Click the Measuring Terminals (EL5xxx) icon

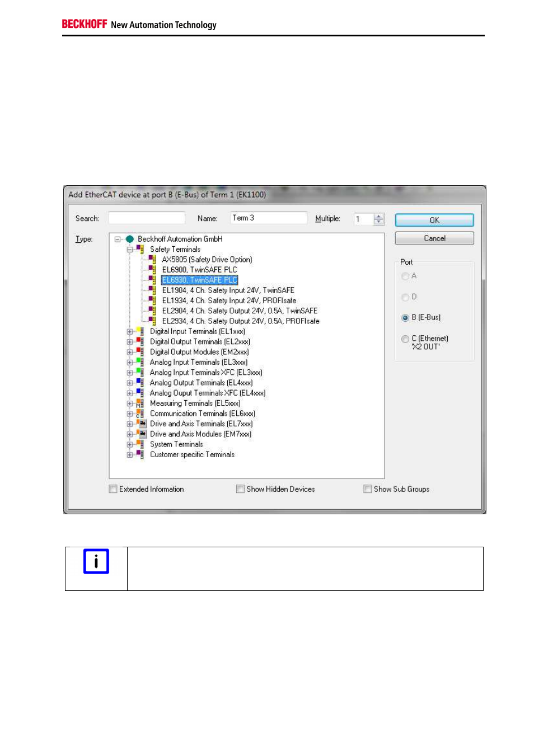click(140, 403)
